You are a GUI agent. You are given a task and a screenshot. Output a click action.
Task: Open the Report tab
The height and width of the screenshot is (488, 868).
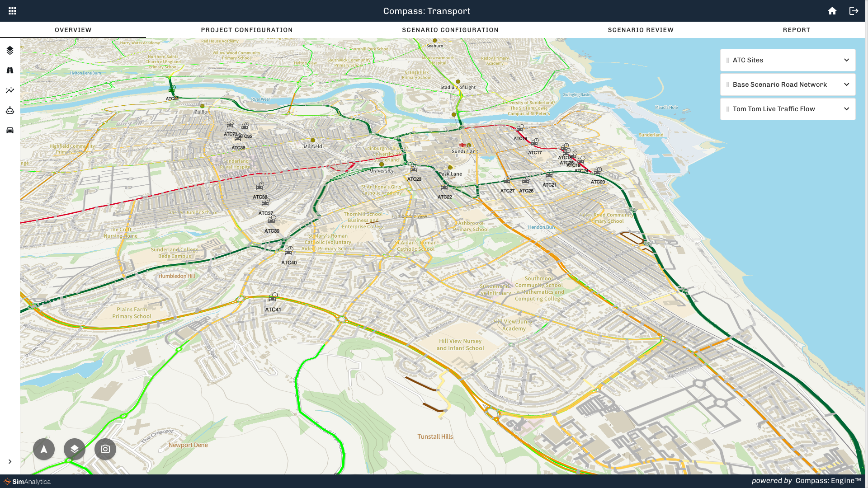pos(797,30)
